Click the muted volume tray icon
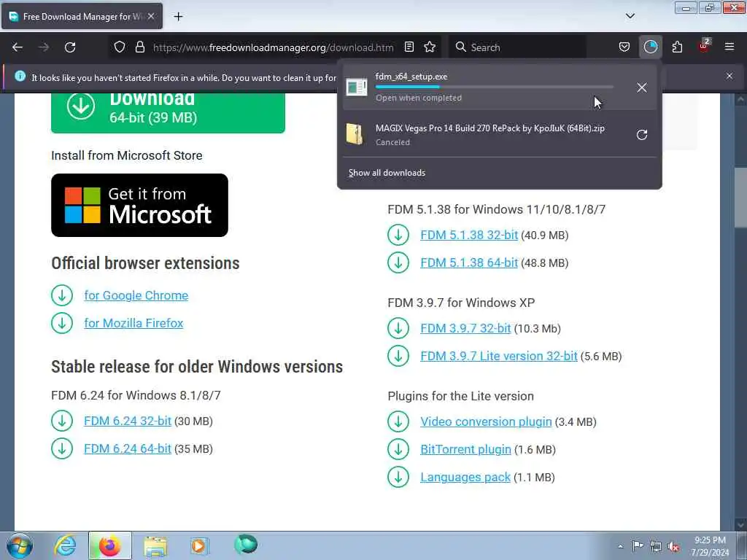 click(673, 546)
